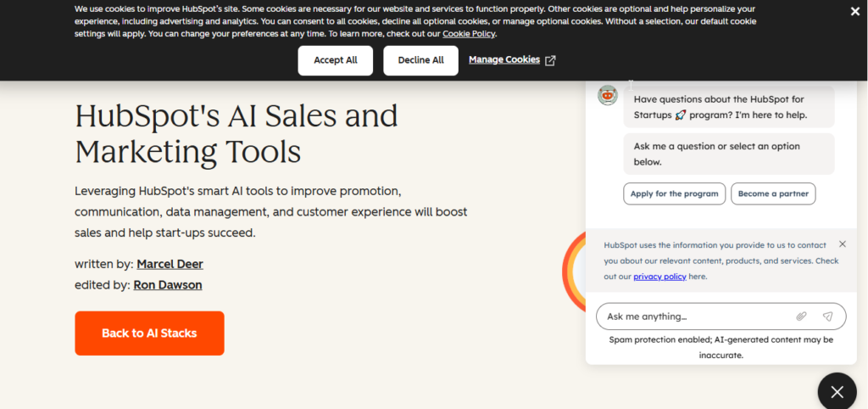This screenshot has width=868, height=409.
Task: Open the Manage Cookies link
Action: click(504, 59)
